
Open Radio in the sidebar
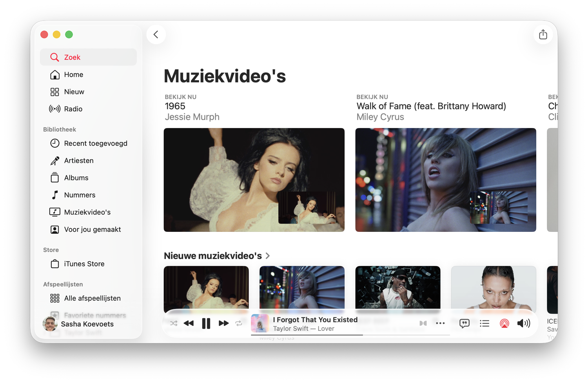point(88,109)
